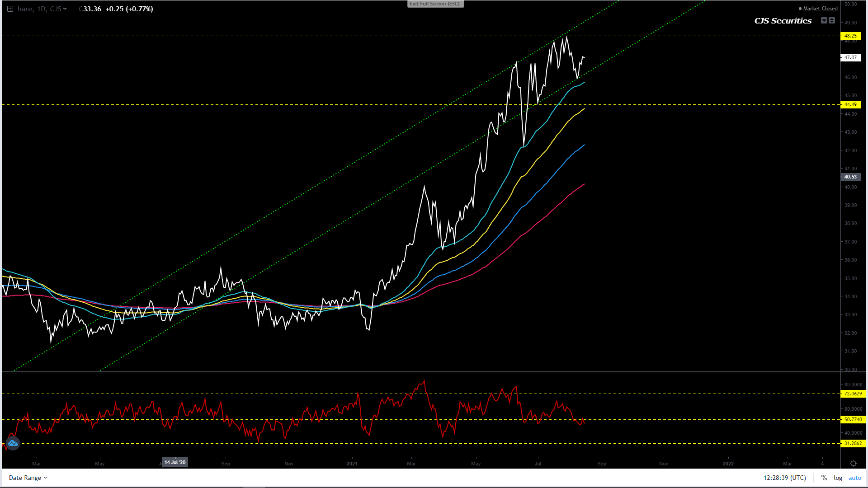Collapse pane with down-arrow icon
Screen dimensions: 868x488
824,20
